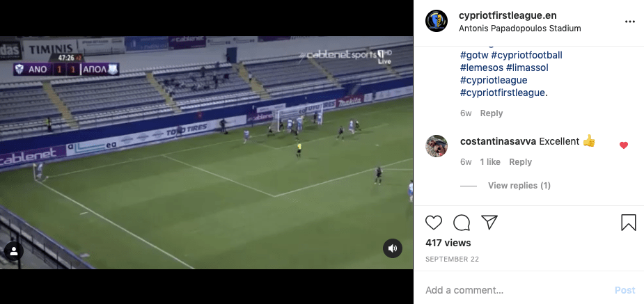Viewport: 644px width, 304px height.
Task: Click the Post comment button
Action: pos(625,290)
